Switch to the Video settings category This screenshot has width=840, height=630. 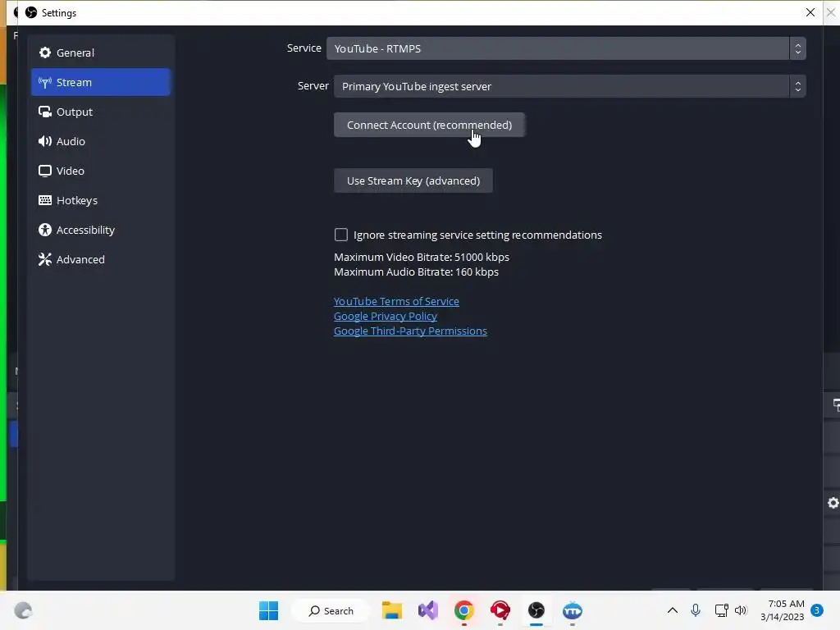tap(101, 171)
